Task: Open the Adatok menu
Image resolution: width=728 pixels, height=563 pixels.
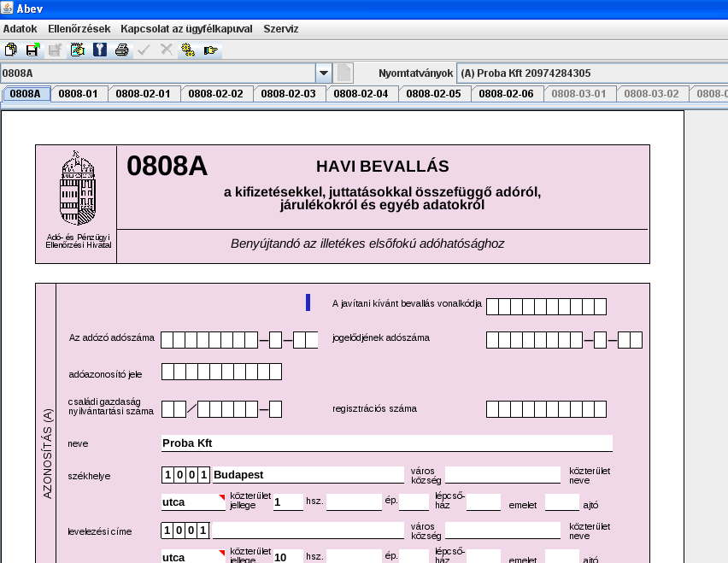Action: (x=20, y=29)
